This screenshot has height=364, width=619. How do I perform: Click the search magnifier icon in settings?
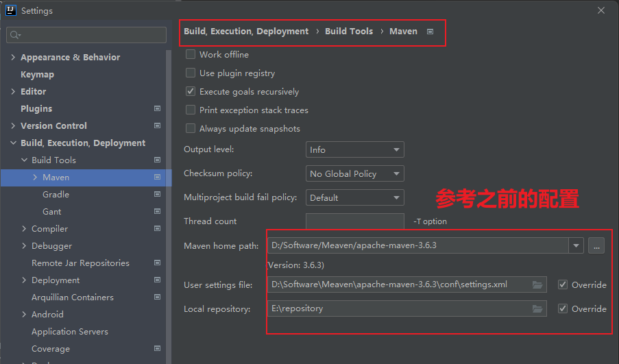point(15,35)
